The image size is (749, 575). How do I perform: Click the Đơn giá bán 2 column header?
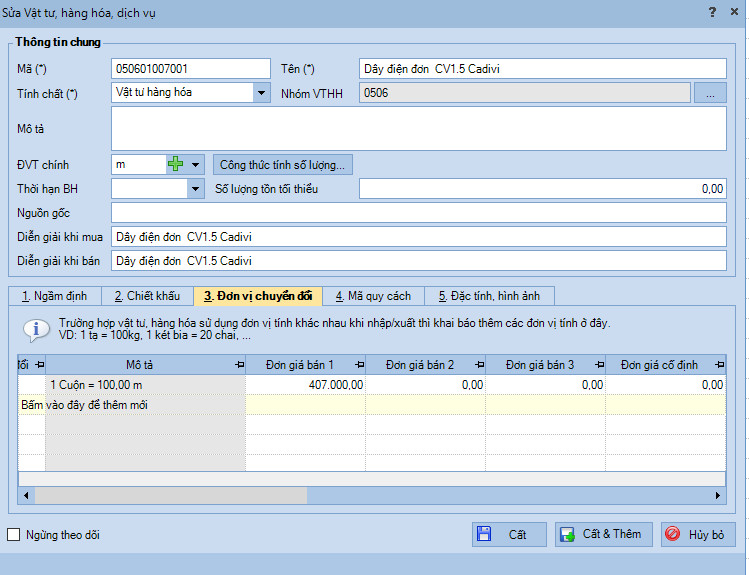426,365
